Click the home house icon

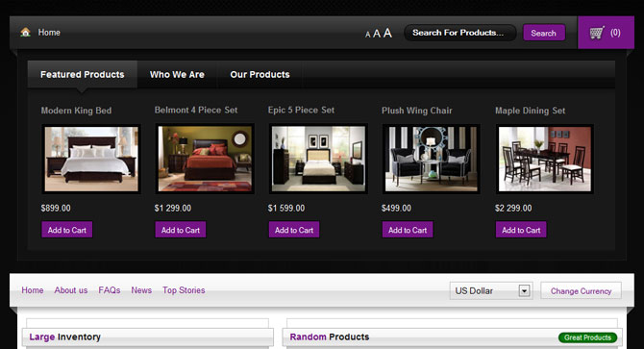pyautogui.click(x=25, y=32)
